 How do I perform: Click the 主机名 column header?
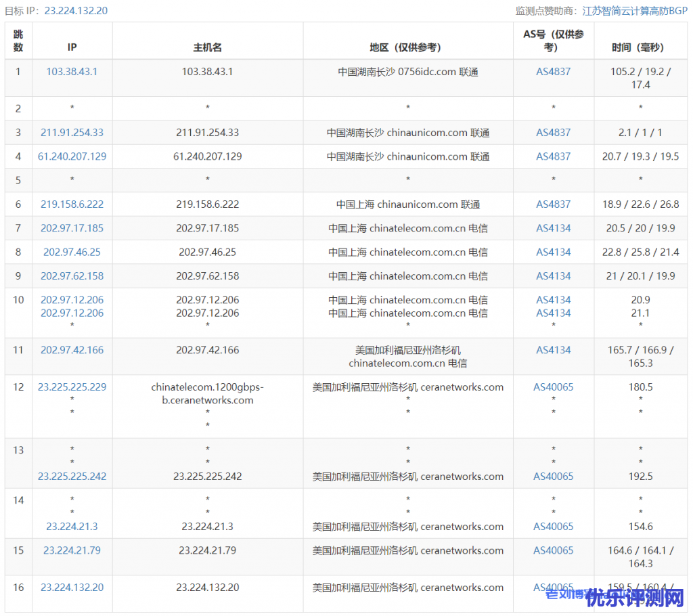click(207, 47)
